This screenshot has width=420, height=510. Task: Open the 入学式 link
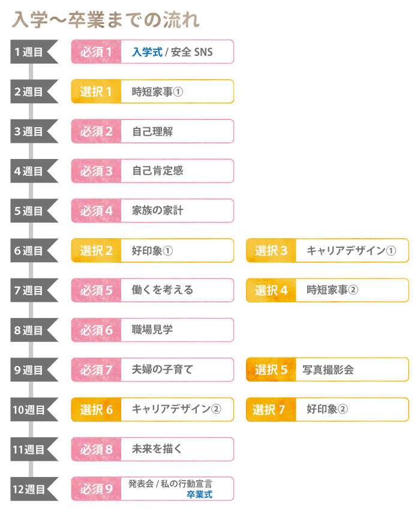click(147, 52)
